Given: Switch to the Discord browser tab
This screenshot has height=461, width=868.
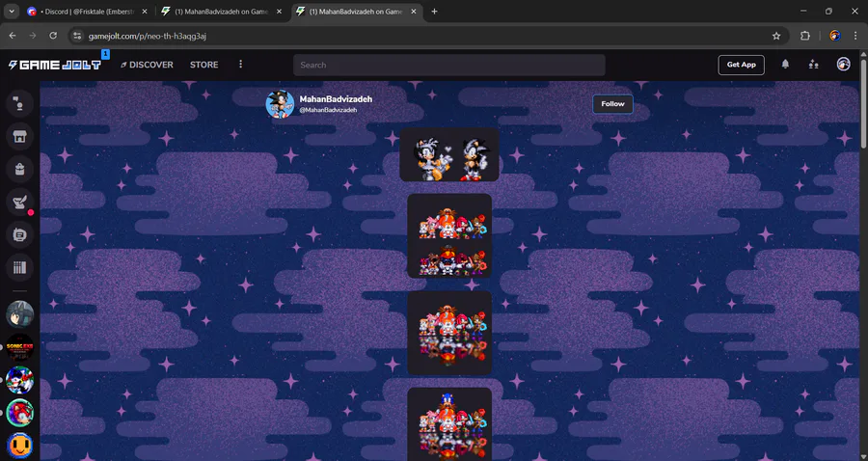Looking at the screenshot, I should (x=89, y=12).
